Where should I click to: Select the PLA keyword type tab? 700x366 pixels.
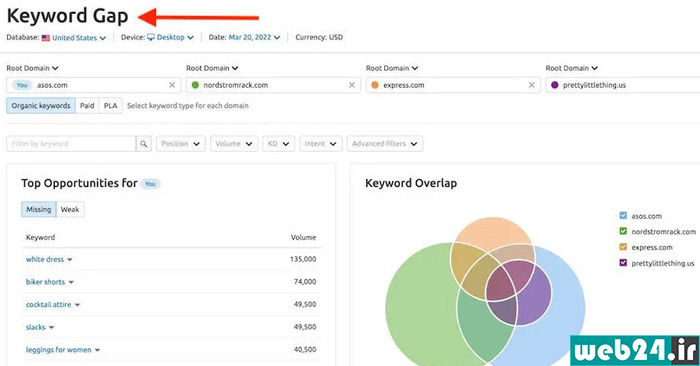pyautogui.click(x=110, y=106)
